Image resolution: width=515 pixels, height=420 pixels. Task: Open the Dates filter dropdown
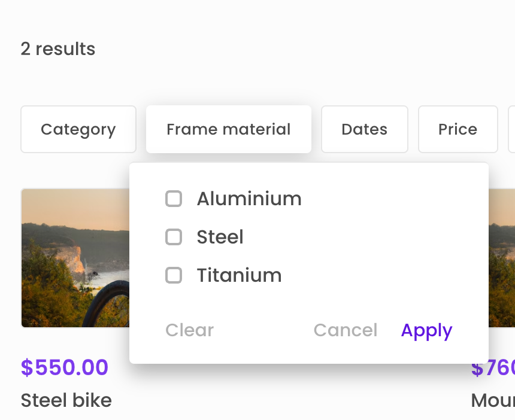[364, 129]
